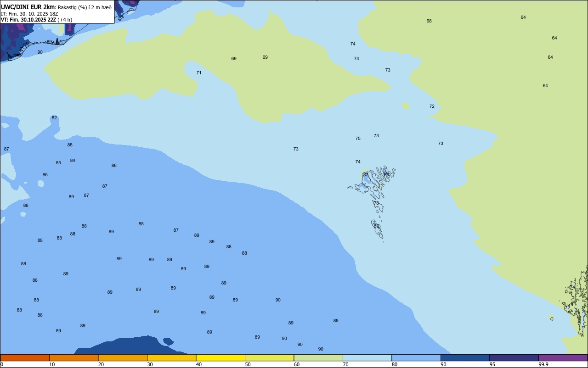The width and height of the screenshot is (588, 368).
Task: Click the 'Rakastig (%) í 2 m hæð' label
Action: [x=85, y=7]
